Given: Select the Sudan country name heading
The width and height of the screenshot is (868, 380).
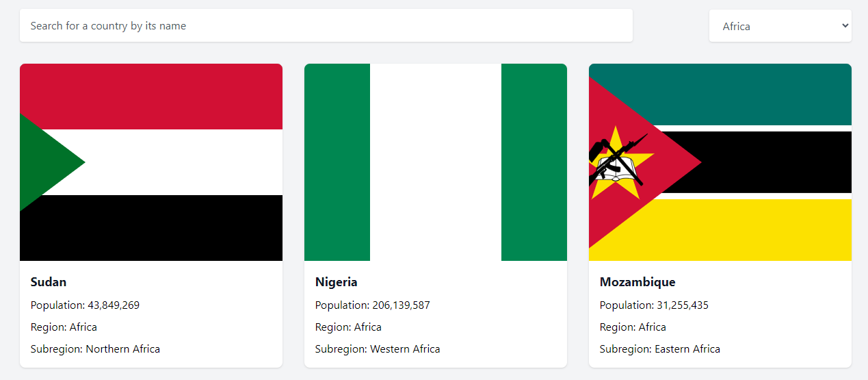Looking at the screenshot, I should [49, 282].
